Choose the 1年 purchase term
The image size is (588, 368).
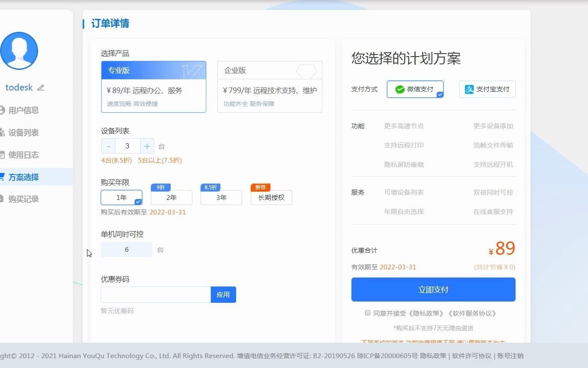tap(122, 198)
